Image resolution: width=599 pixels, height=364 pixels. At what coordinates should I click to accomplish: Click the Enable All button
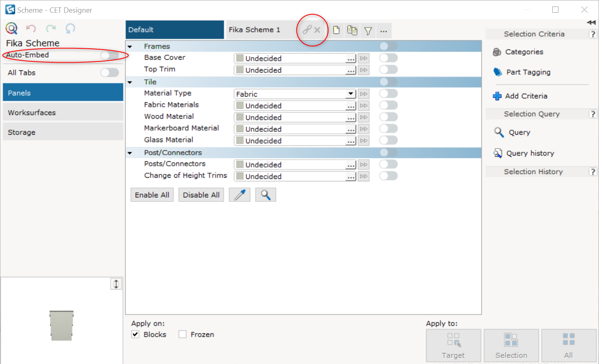pyautogui.click(x=152, y=195)
